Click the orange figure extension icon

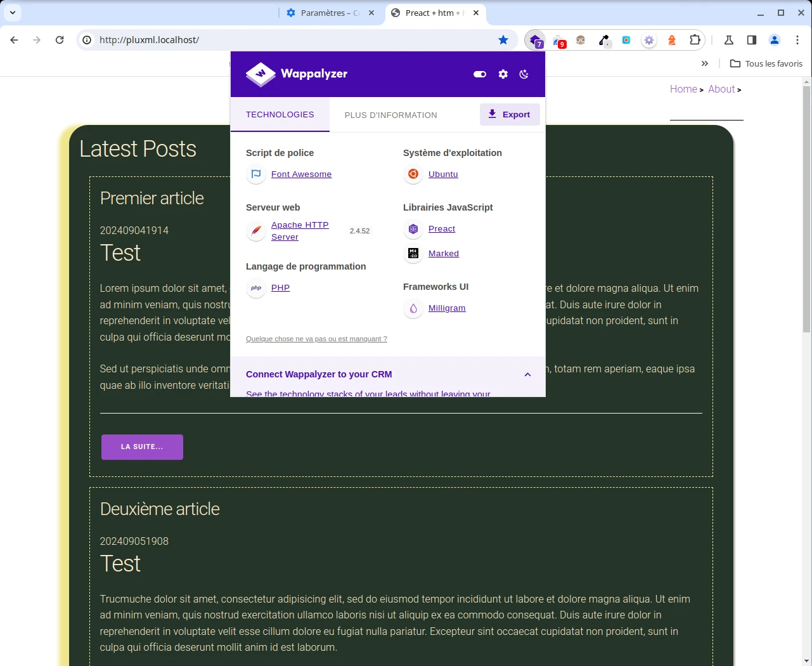672,40
